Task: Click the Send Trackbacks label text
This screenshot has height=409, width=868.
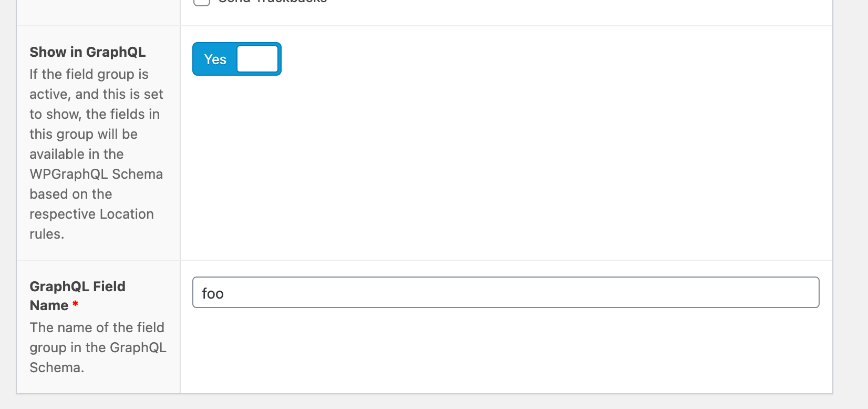Action: [x=273, y=2]
